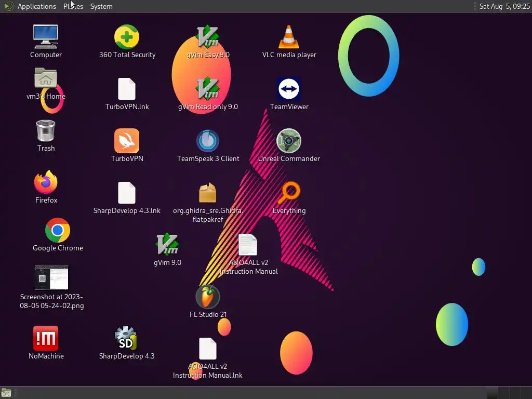This screenshot has width=532, height=399.
Task: Select the Everything search icon
Action: 289,193
